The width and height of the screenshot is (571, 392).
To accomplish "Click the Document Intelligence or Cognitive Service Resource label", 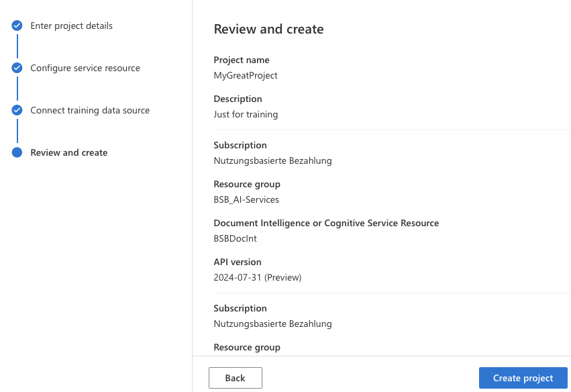I will [326, 223].
